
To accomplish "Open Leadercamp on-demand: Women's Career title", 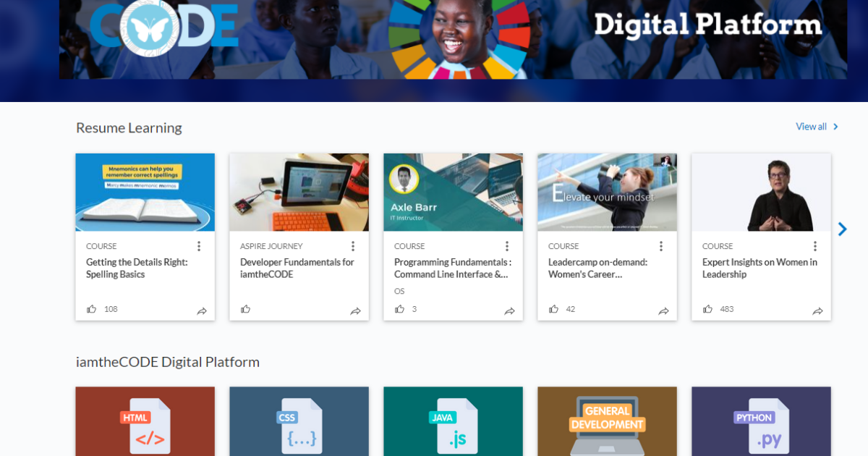I will (x=598, y=269).
